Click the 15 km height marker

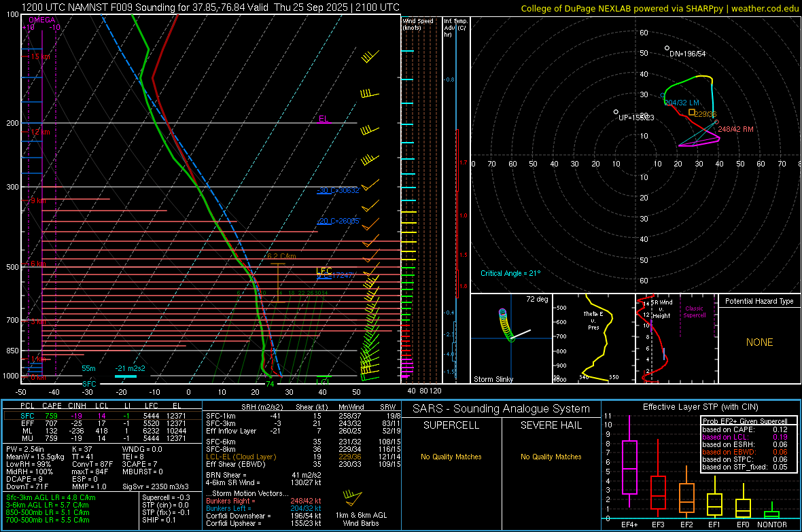(x=40, y=57)
